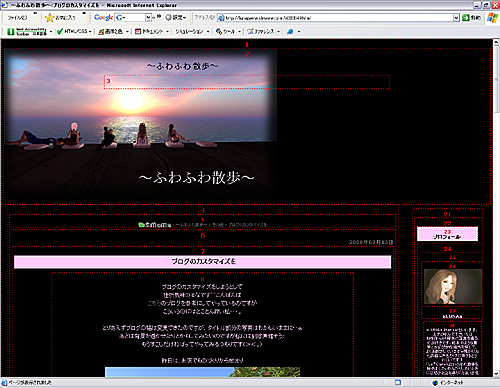
Task: Open the File menu
Action: [x=17, y=18]
